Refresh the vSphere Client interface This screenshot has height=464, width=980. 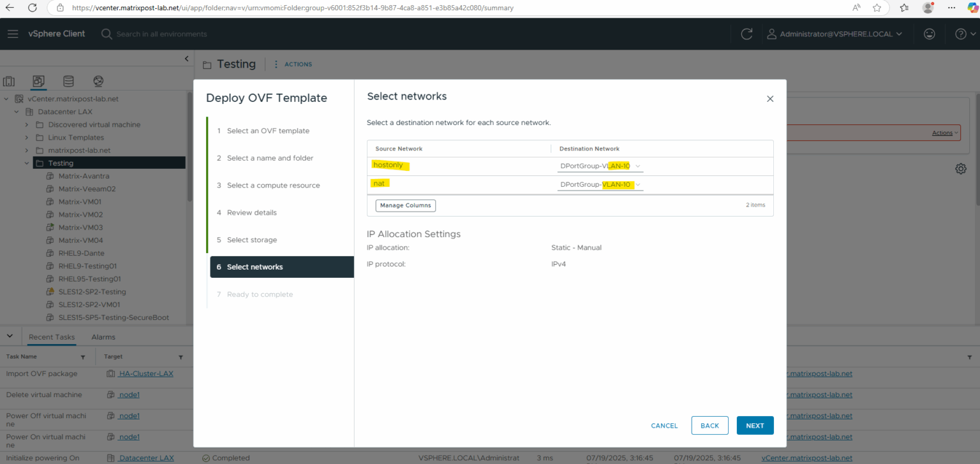(746, 34)
